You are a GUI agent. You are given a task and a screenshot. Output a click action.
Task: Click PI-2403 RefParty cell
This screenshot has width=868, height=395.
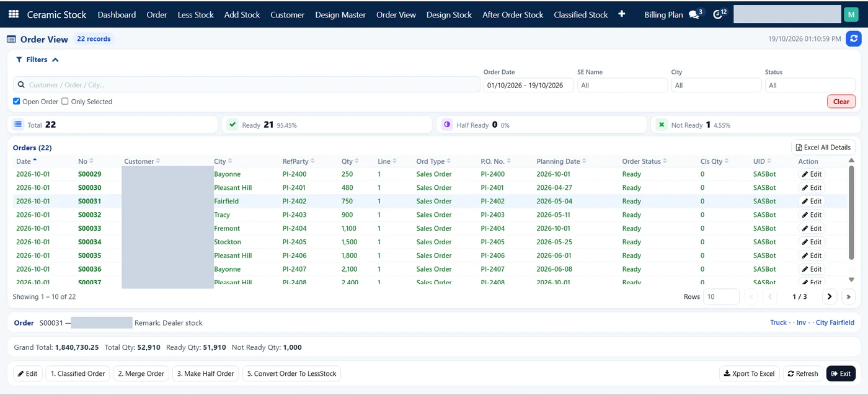tap(294, 215)
